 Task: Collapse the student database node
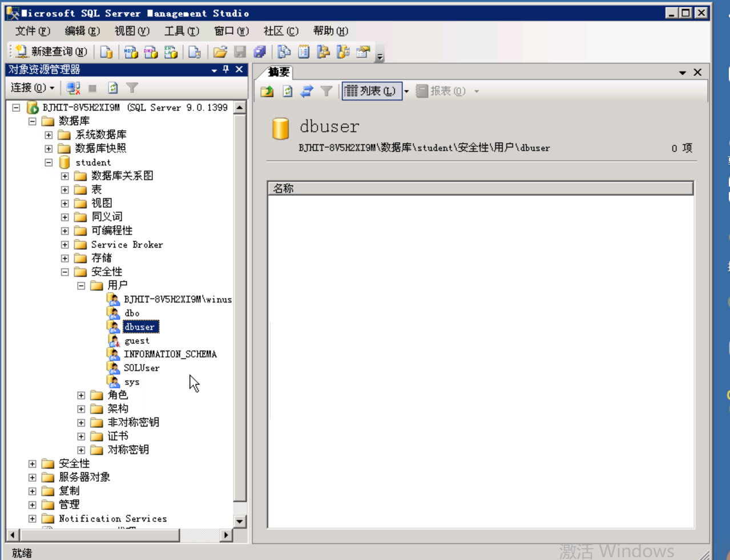(x=49, y=163)
